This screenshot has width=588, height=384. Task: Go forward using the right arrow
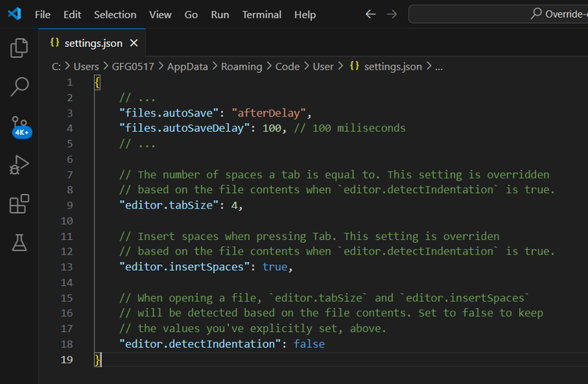point(392,14)
